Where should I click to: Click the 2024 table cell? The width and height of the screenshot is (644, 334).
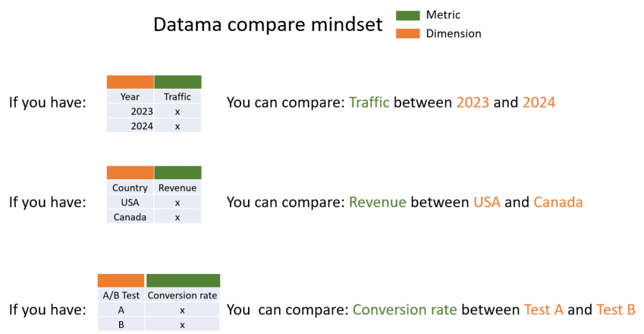point(130,126)
